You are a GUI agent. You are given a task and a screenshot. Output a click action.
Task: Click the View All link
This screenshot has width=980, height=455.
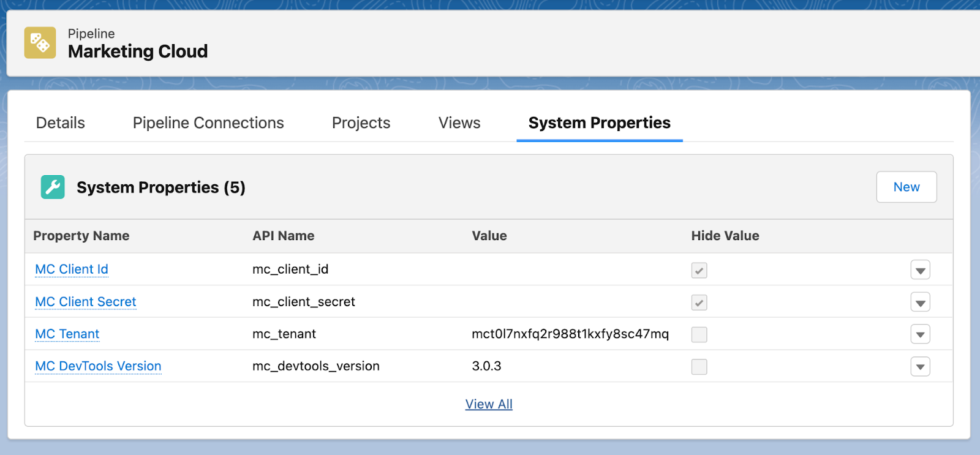489,404
